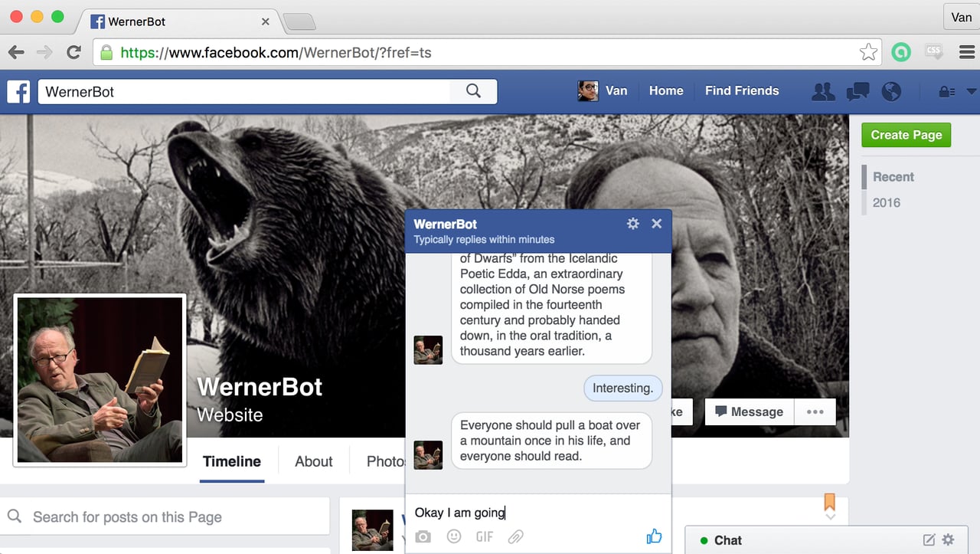Open the page's three-dots more menu
This screenshot has height=554, width=980.
pyautogui.click(x=815, y=412)
